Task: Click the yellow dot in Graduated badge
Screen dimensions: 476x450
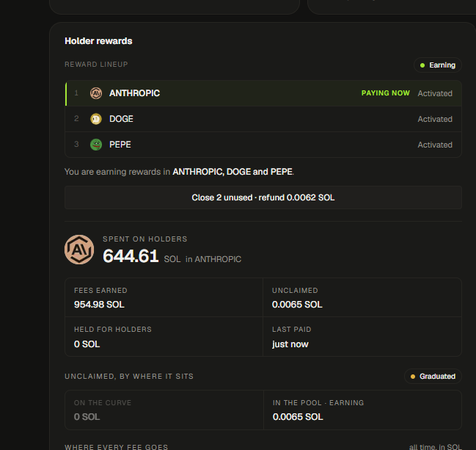Action: [412, 377]
